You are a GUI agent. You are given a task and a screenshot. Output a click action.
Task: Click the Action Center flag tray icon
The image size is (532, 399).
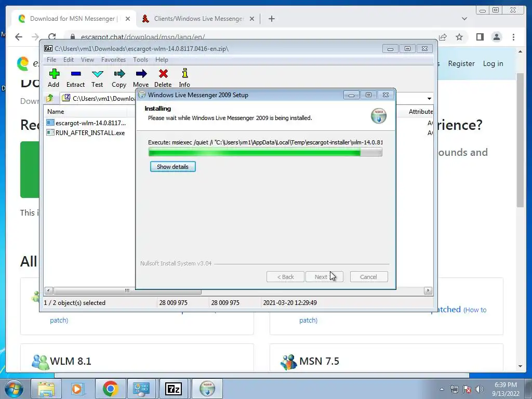pyautogui.click(x=467, y=389)
